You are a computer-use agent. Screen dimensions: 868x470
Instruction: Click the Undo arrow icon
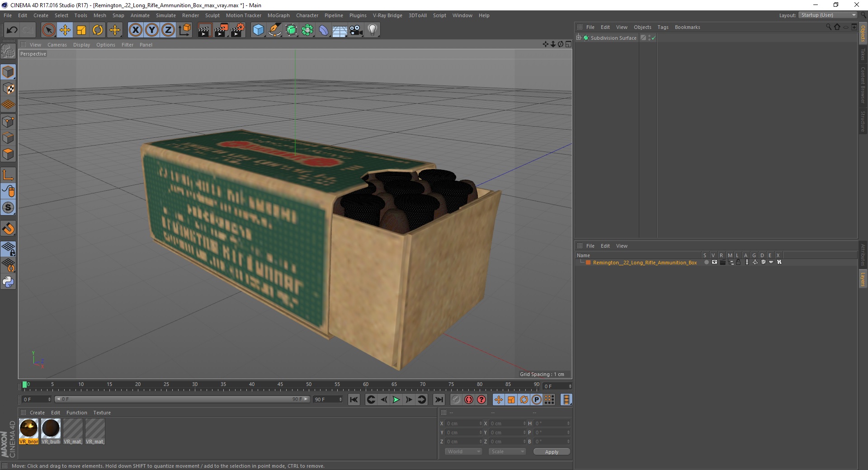point(12,30)
